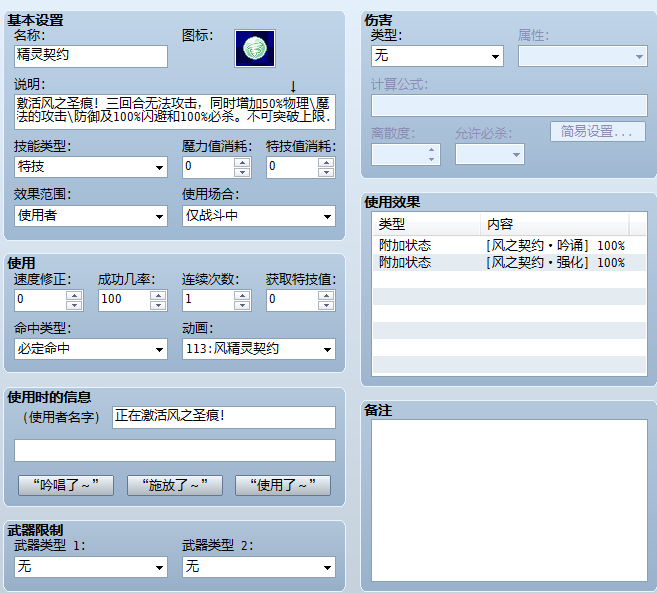Decrease 魔力值消耗 with down arrow
The image size is (657, 593).
(242, 172)
